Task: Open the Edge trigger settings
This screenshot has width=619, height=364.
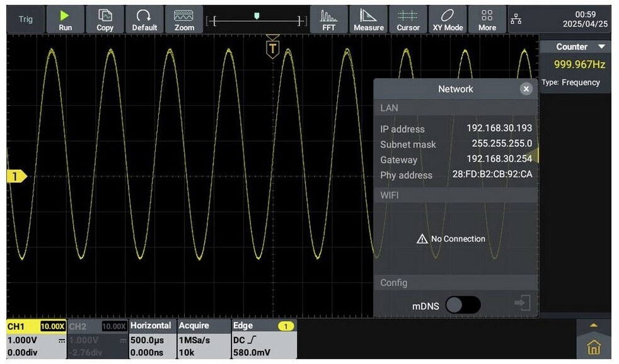Action: (263, 339)
